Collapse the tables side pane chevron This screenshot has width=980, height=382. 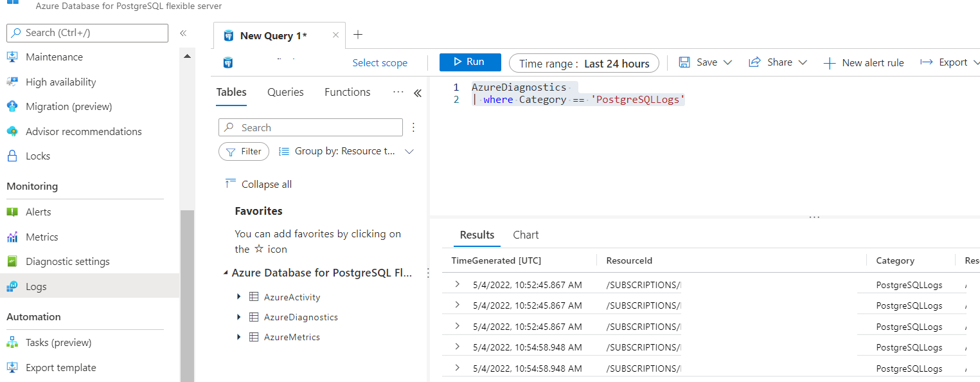tap(417, 93)
